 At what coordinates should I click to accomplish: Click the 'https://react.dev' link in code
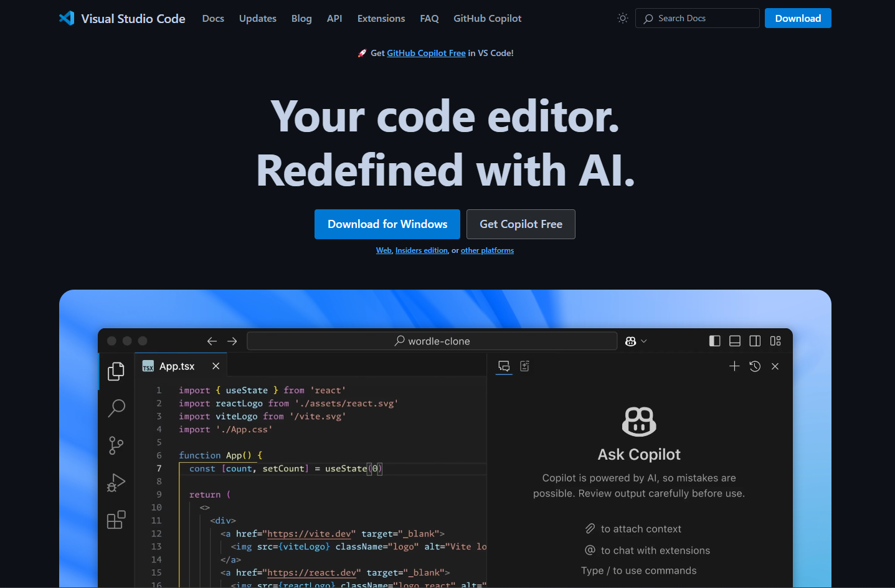click(311, 572)
